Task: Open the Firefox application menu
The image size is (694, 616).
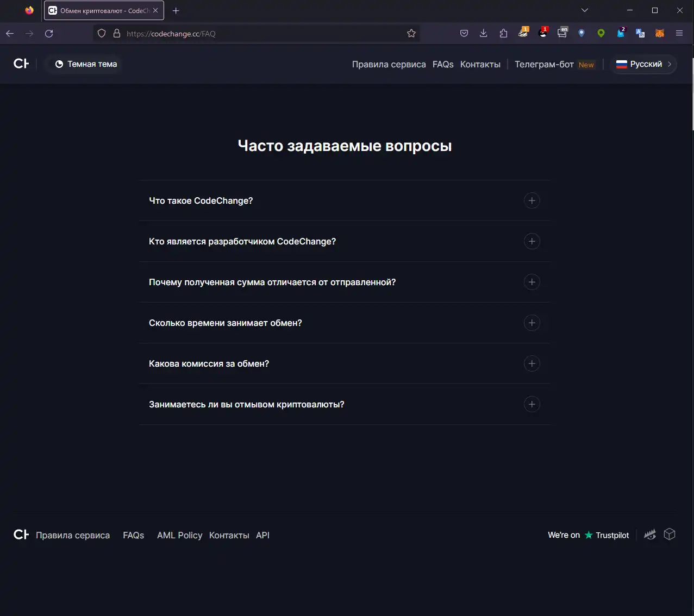Action: [679, 34]
